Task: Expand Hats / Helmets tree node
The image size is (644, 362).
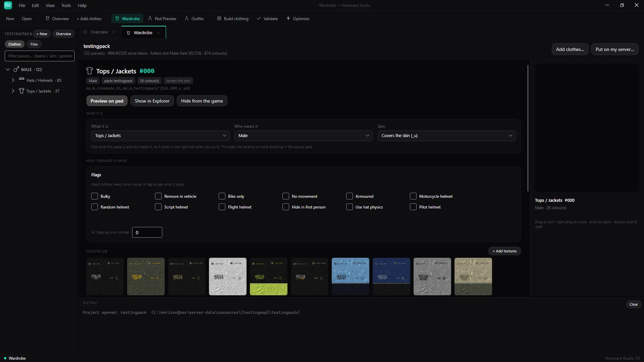Action: click(13, 80)
